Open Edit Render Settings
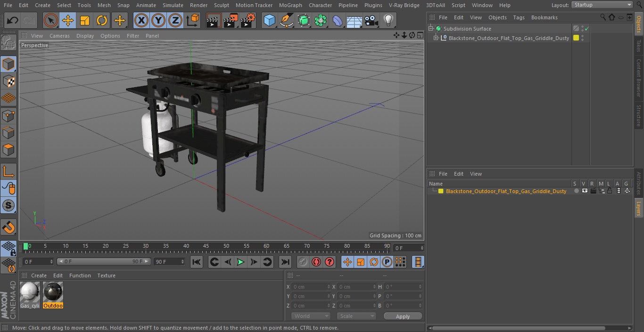The height and width of the screenshot is (332, 644). [x=248, y=20]
